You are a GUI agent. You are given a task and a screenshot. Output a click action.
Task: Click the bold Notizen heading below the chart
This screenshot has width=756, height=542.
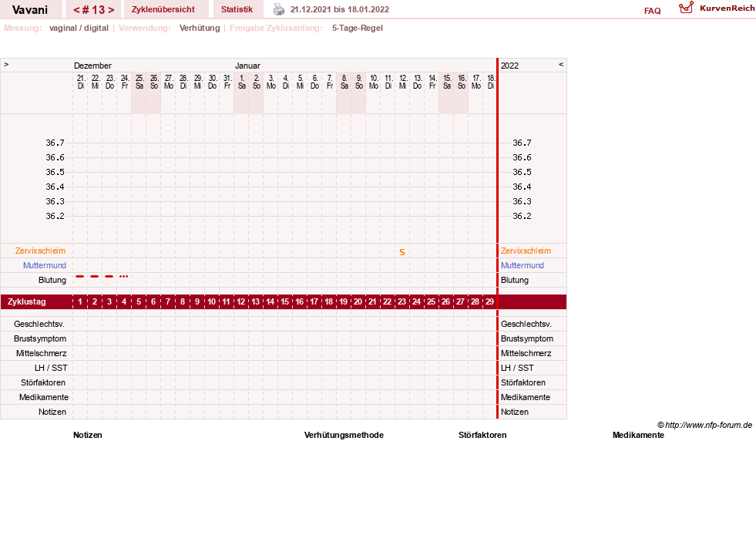point(88,435)
